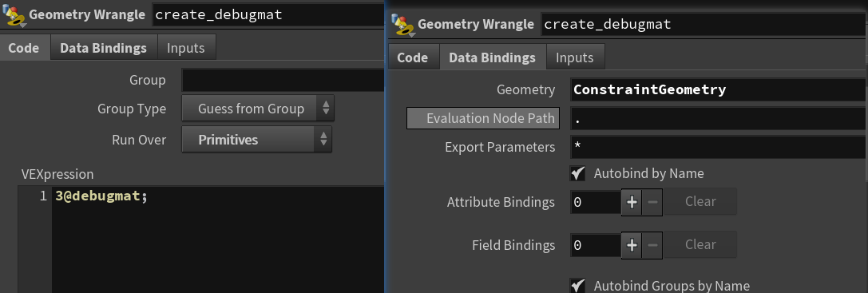The width and height of the screenshot is (868, 293).
Task: Click the Geometry field showing ConstraintGeometry
Action: coord(719,89)
